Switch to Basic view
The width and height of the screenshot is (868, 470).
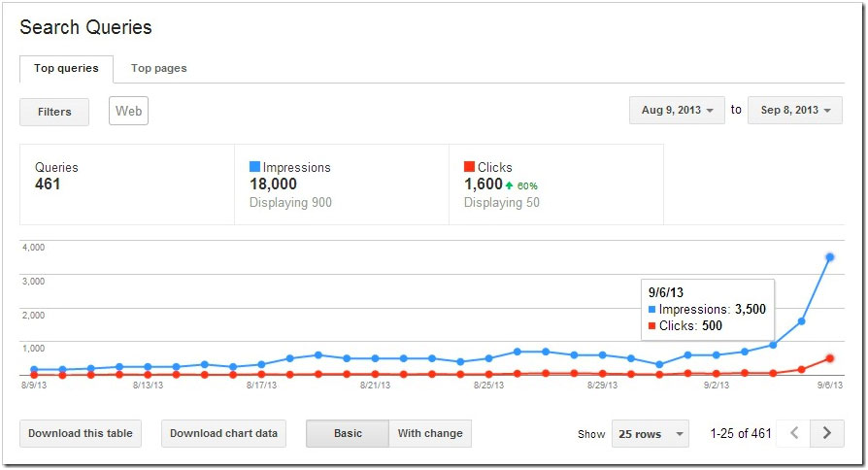pyautogui.click(x=348, y=433)
